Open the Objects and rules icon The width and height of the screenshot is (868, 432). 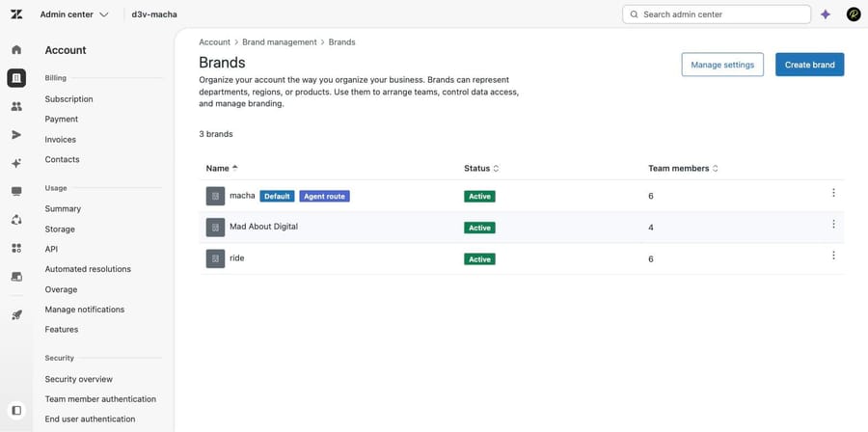click(16, 220)
